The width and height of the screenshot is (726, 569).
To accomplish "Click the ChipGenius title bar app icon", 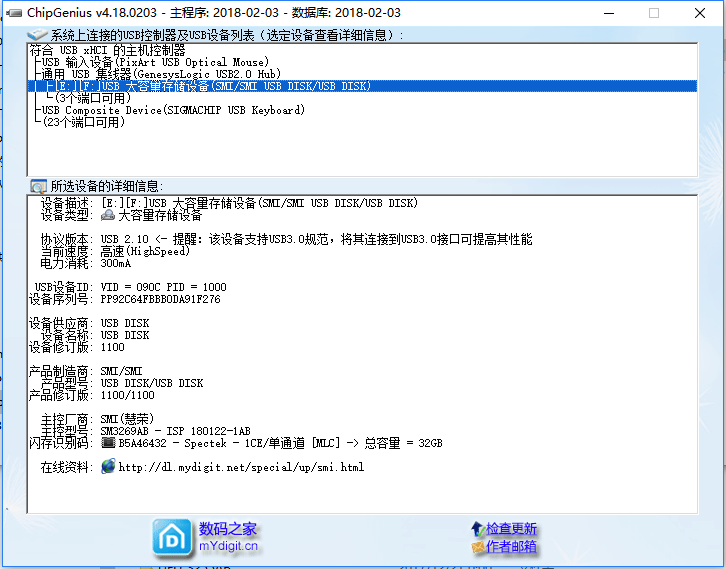I will (13, 13).
